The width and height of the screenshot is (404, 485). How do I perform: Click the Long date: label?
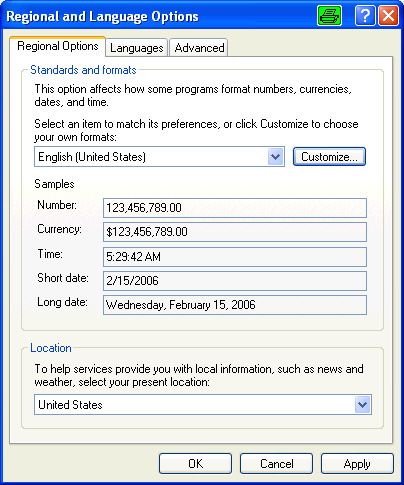(62, 302)
